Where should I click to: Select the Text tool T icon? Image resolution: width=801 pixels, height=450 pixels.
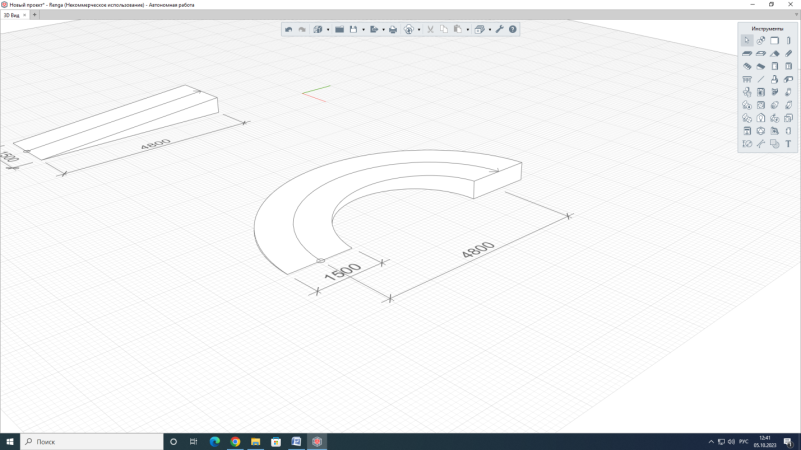tap(788, 144)
